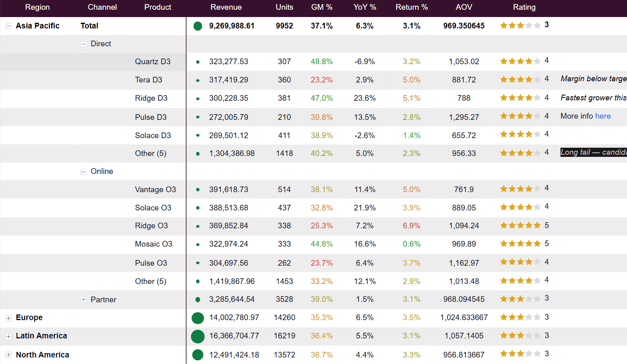Select the Vantage O3 product cell
627x364 pixels.
point(155,190)
